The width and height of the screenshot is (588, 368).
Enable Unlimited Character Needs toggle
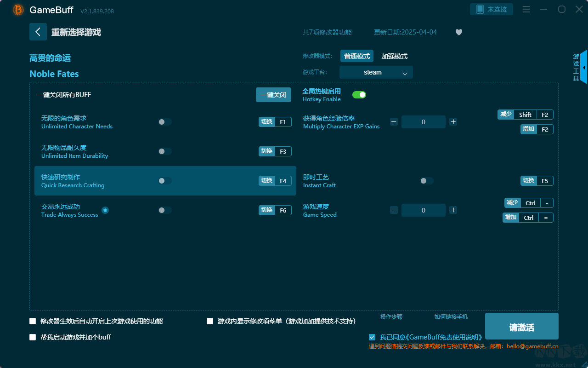click(165, 122)
